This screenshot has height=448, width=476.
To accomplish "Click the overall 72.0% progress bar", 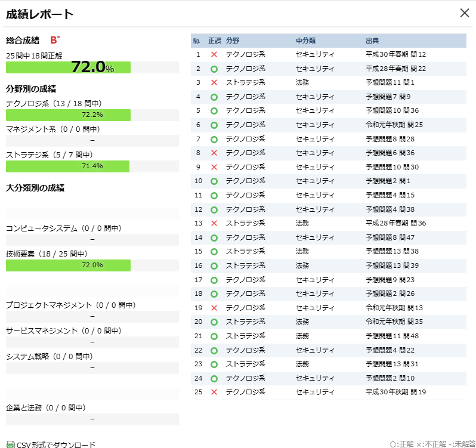I will [92, 67].
